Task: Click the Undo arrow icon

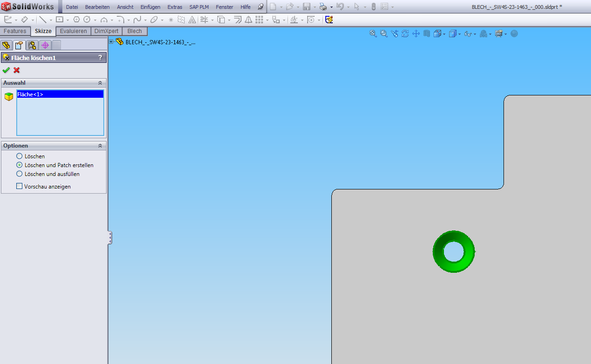Action: tap(340, 7)
